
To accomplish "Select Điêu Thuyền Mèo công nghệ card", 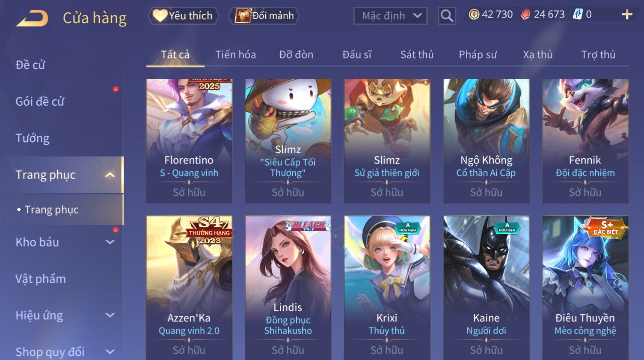I will (585, 288).
